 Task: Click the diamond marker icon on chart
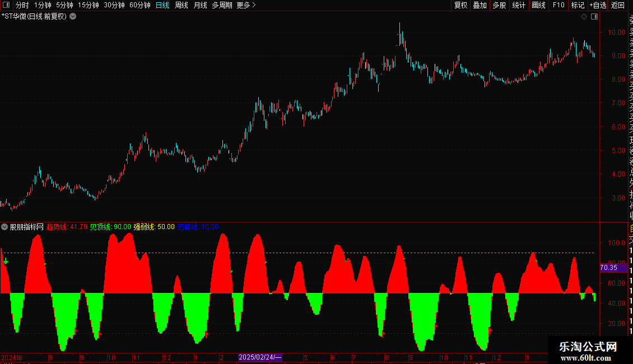[584, 17]
